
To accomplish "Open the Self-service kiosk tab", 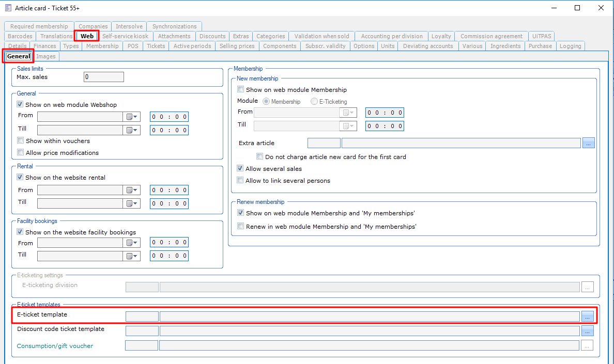I will pyautogui.click(x=125, y=36).
